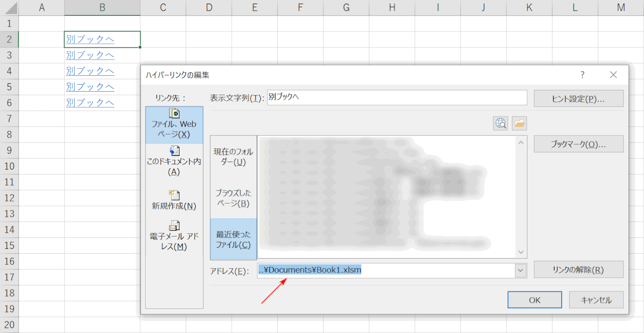This screenshot has width=644, height=333.
Task: Choose 新規作成 link target option
Action: click(x=174, y=200)
